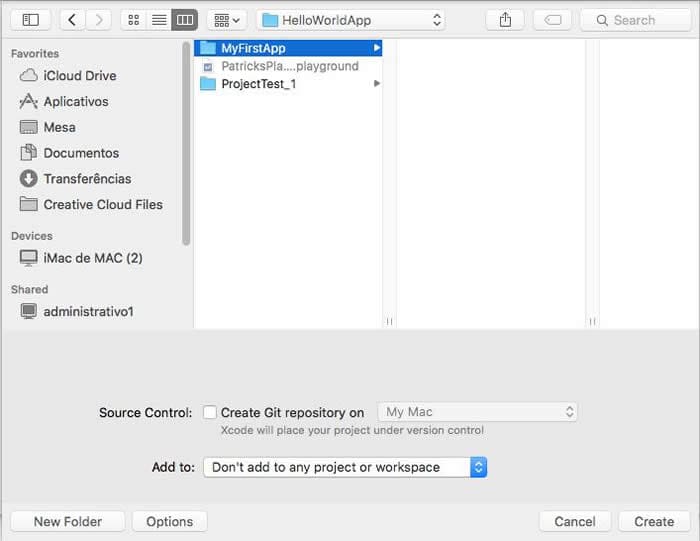Click the second column resize handle
The height and width of the screenshot is (541, 700).
tap(592, 321)
